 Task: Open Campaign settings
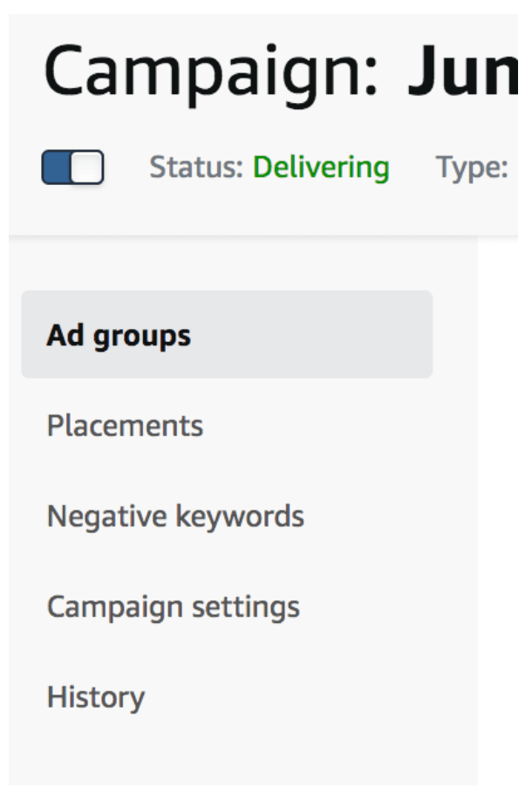[173, 607]
